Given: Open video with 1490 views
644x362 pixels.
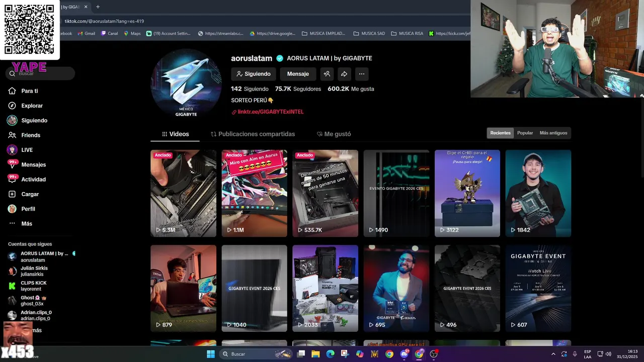Looking at the screenshot, I should (x=396, y=193).
